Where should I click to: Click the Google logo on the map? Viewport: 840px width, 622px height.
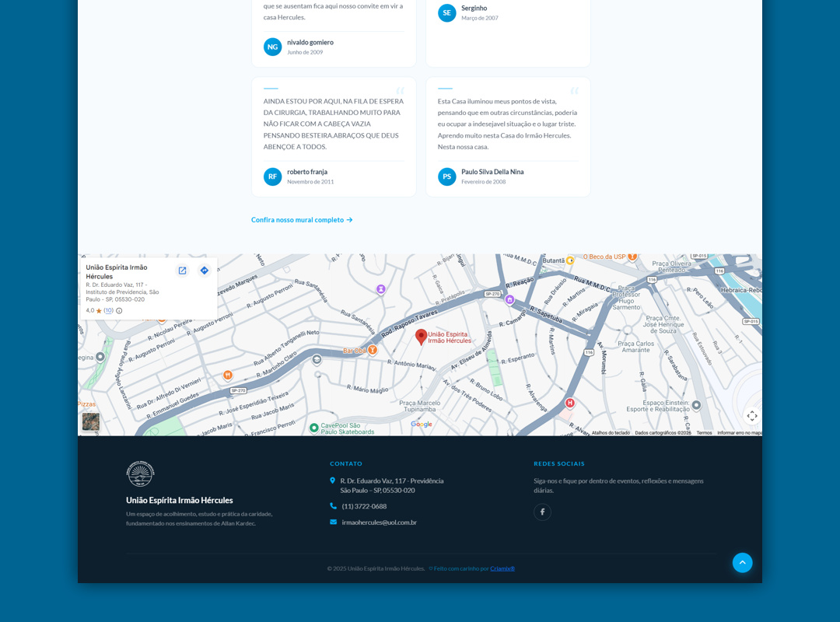click(422, 425)
